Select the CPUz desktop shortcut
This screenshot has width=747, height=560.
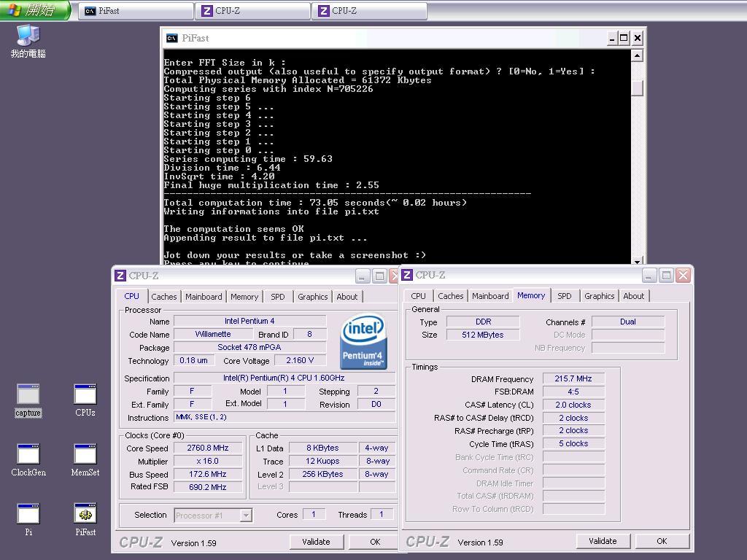pos(85,400)
